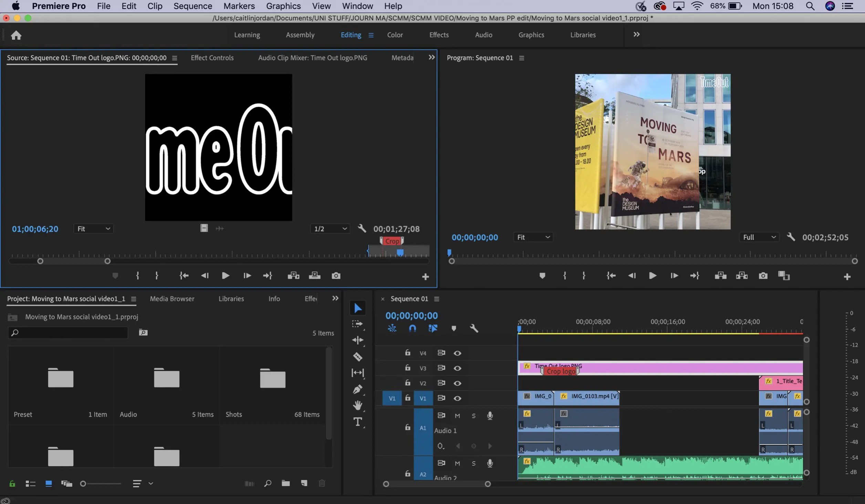Select the Razor tool

point(357,357)
